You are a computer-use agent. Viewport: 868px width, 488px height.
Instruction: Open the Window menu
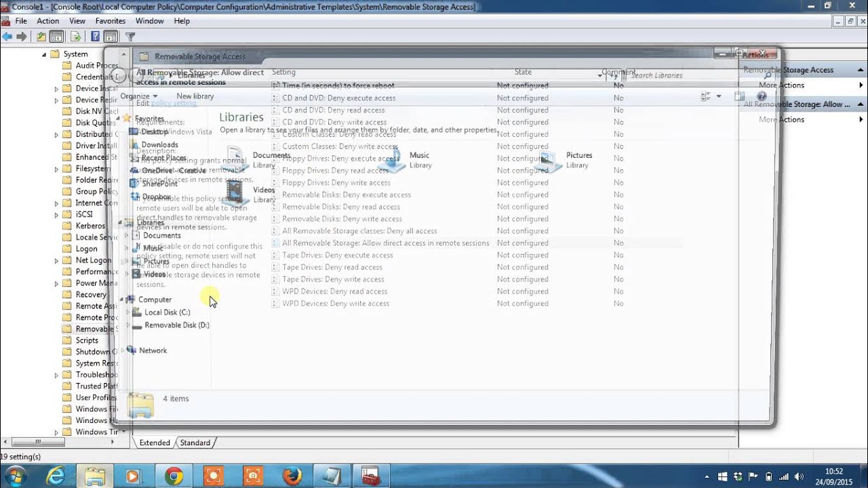[x=150, y=21]
